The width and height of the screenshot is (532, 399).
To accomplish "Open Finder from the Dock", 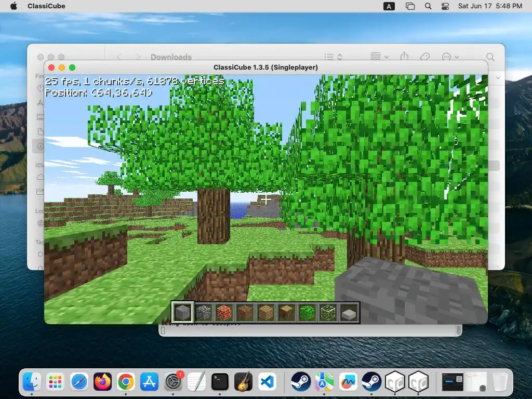I will click(32, 381).
